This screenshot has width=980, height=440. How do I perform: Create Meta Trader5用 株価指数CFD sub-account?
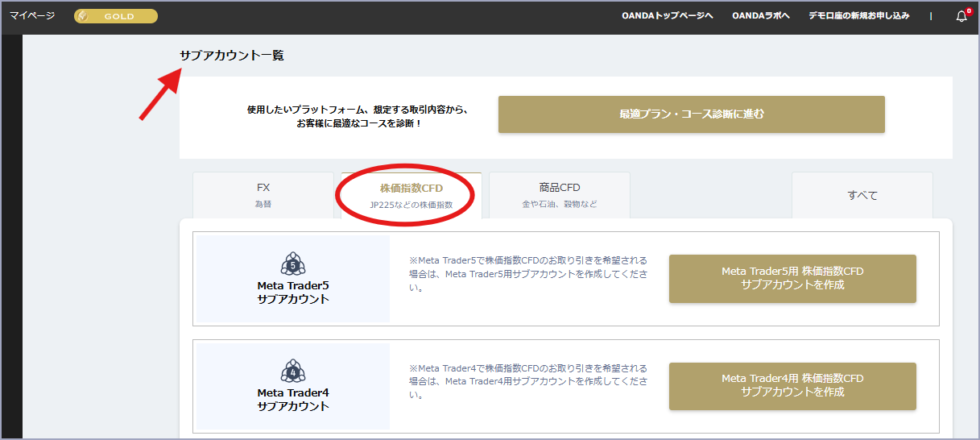(x=792, y=279)
